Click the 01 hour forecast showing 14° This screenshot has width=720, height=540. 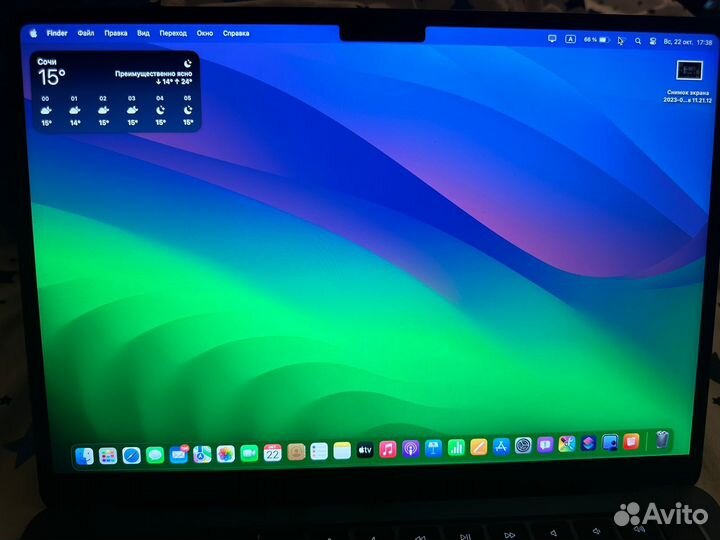[75, 111]
